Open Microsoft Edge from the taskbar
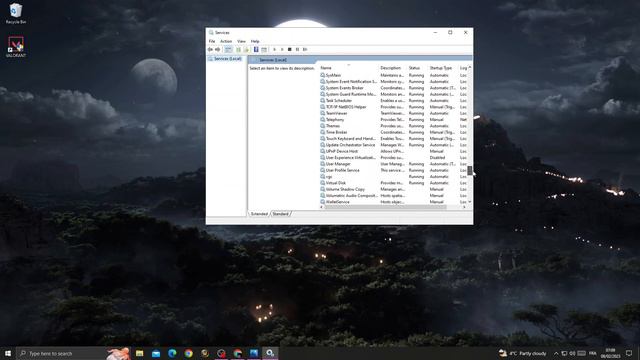Viewport: 640px width, 360px height. [x=172, y=353]
